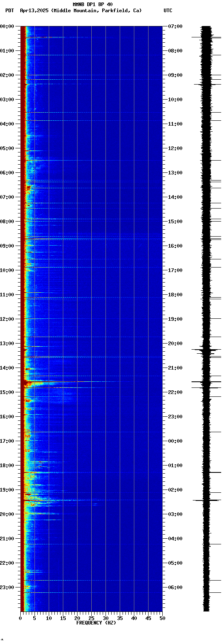Screen dimensions: 224x644
Task: Click the PDT time label "00:00"
Action: pyautogui.click(x=7, y=26)
